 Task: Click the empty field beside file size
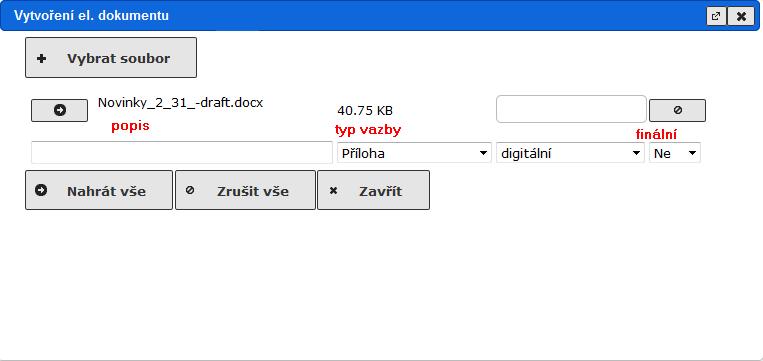tap(571, 109)
